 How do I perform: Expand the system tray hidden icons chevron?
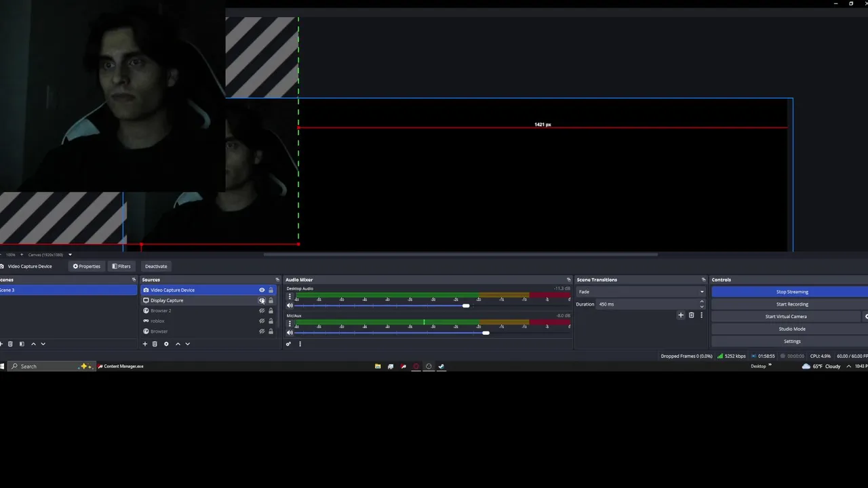pyautogui.click(x=848, y=366)
